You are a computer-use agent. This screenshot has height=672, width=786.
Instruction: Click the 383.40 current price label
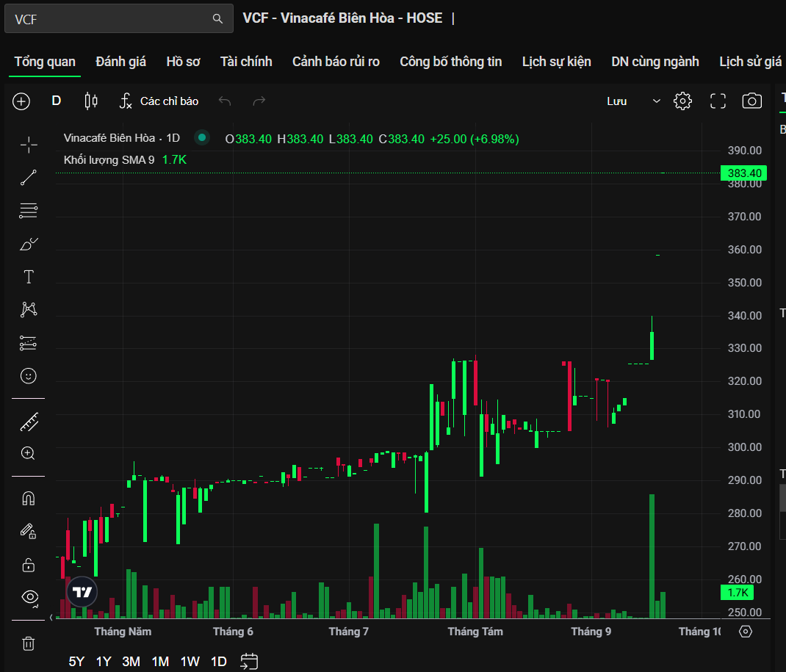tap(744, 173)
